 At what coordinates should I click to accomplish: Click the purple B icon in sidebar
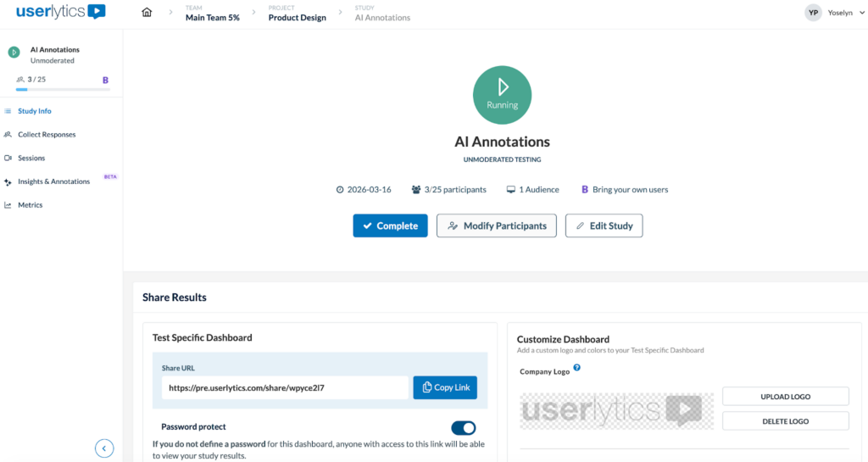click(105, 81)
